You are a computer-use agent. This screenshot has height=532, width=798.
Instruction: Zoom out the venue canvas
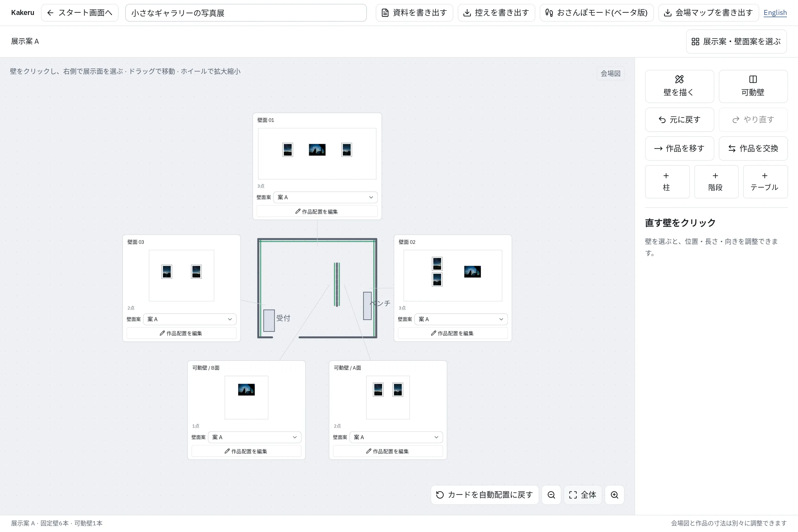point(551,495)
